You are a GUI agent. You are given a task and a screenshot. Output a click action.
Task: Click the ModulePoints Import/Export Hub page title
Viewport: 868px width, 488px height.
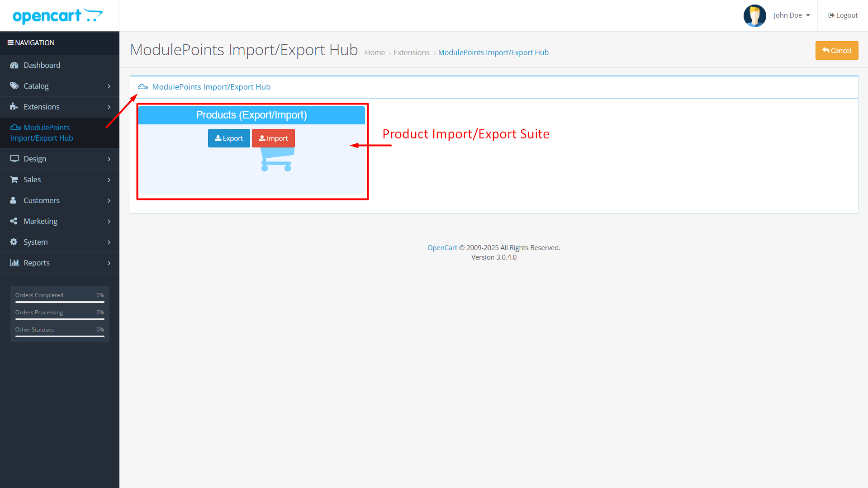tap(244, 50)
